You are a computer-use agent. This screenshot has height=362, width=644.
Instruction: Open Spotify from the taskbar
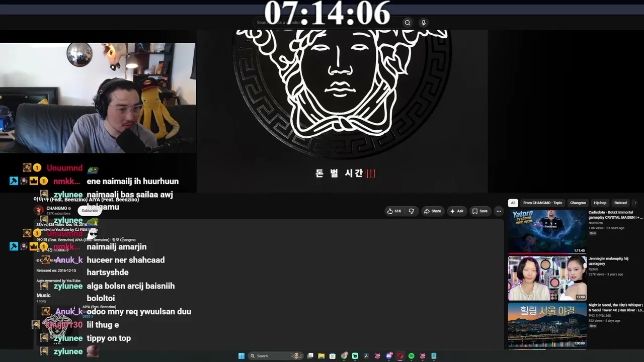coord(412,356)
